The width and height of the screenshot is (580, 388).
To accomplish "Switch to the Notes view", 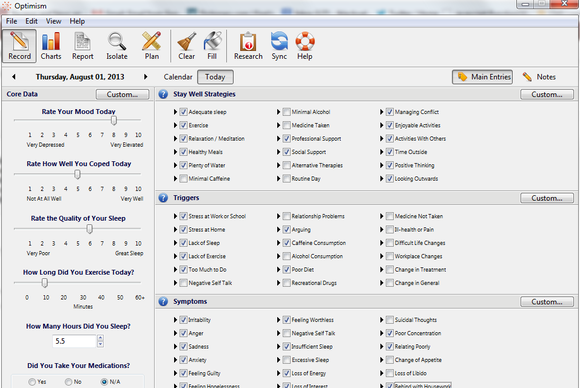I will [x=539, y=77].
